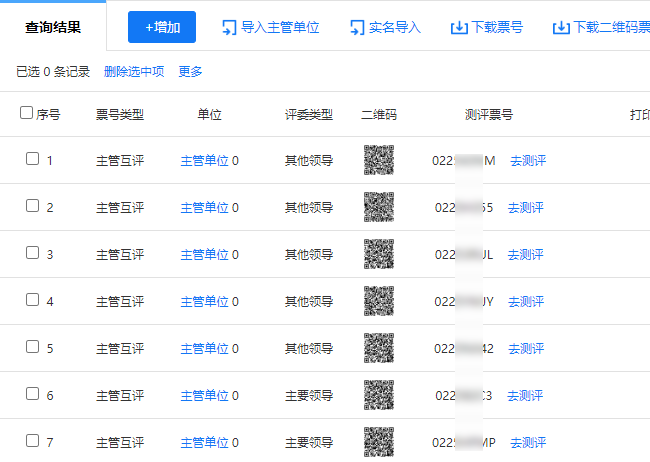This screenshot has width=650, height=462.
Task: Open 主管单位 link in row 4
Action: (x=204, y=301)
